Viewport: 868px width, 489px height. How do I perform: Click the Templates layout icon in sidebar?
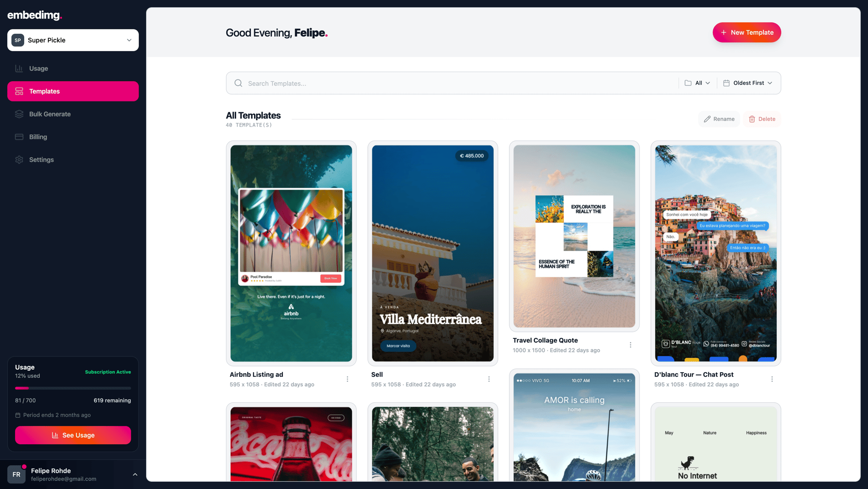(x=19, y=91)
